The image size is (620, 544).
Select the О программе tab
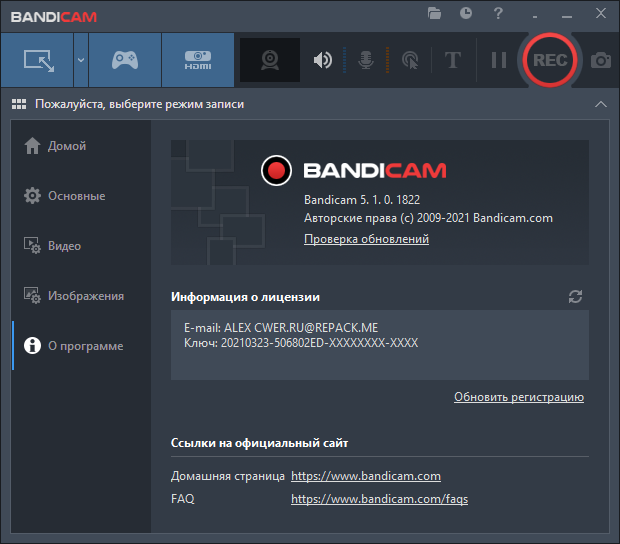81,346
